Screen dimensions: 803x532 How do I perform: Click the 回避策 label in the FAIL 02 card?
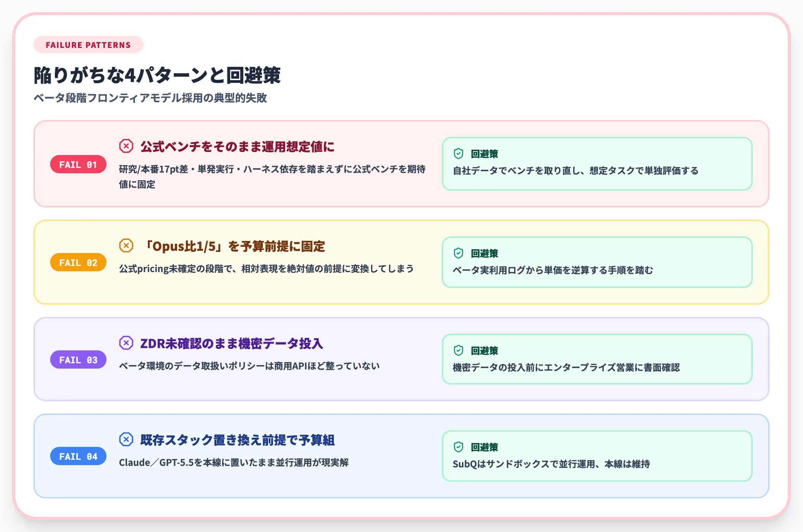click(x=484, y=253)
